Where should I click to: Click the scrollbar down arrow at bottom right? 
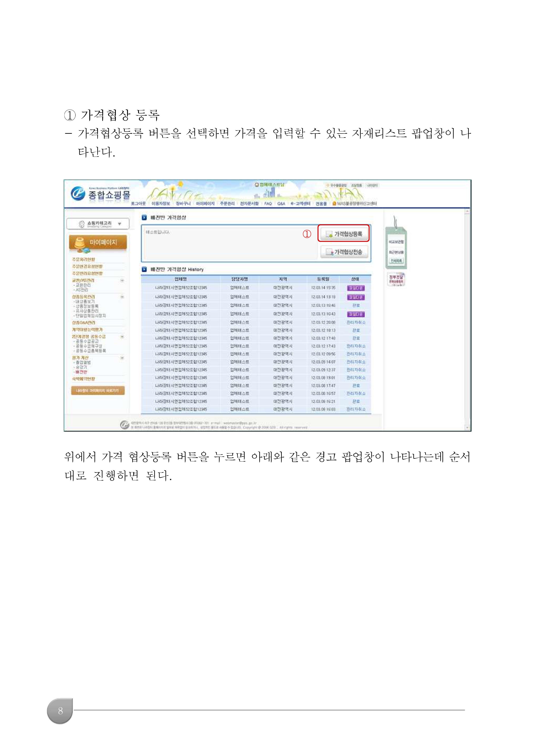tap(467, 428)
